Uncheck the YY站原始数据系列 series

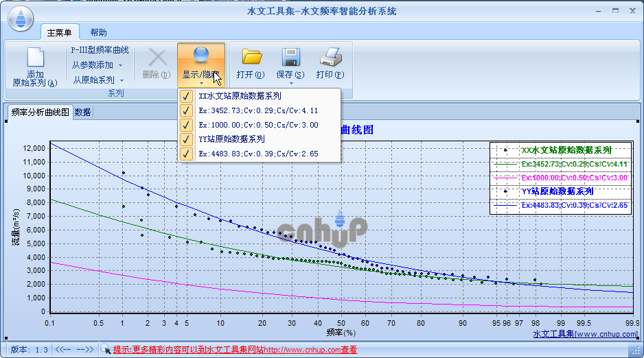[186, 139]
